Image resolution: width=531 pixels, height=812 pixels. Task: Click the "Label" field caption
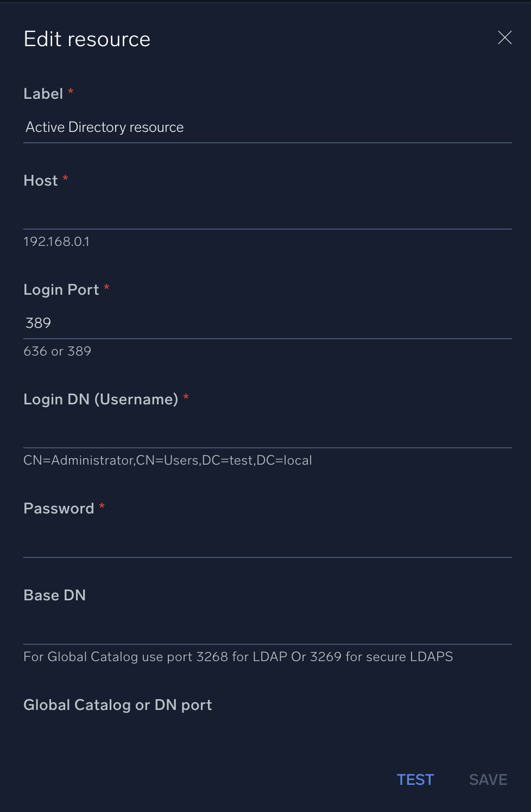43,94
